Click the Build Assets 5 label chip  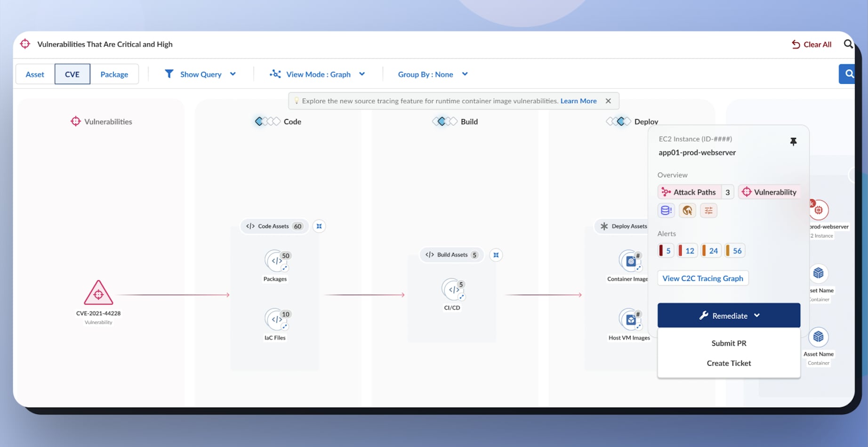(452, 255)
